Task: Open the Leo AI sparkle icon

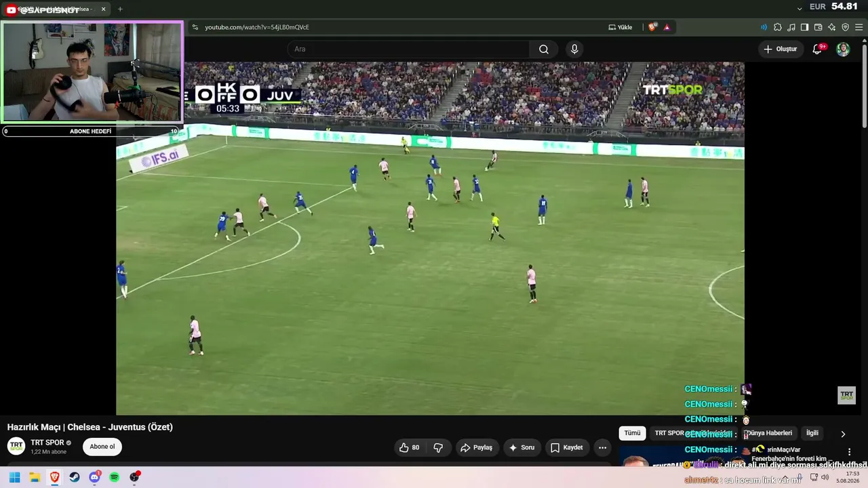Action: (831, 27)
